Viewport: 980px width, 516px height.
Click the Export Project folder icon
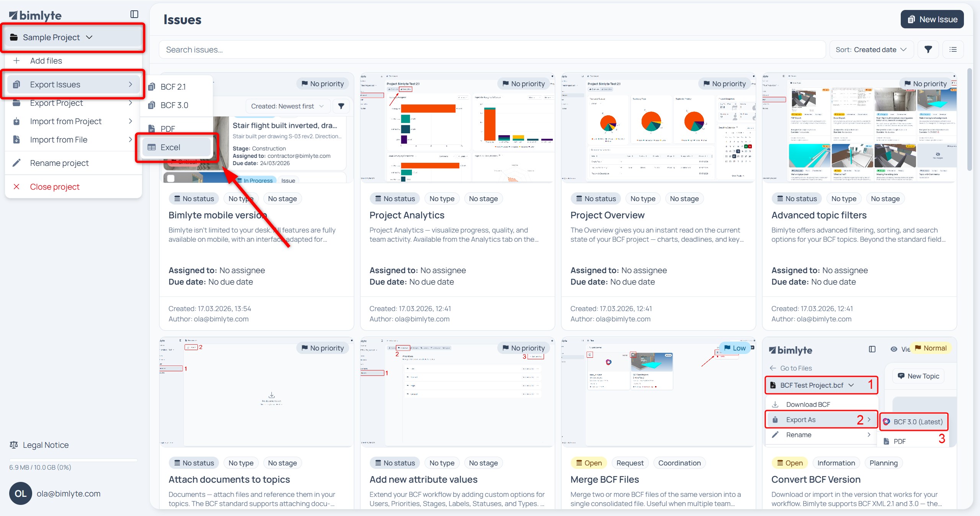[x=16, y=103]
